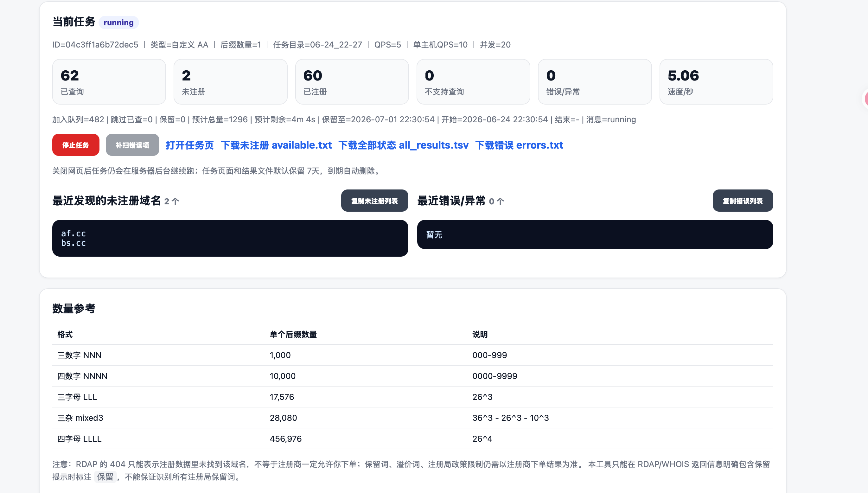This screenshot has height=493, width=868.
Task: Click the af.cc domain entry
Action: point(73,233)
